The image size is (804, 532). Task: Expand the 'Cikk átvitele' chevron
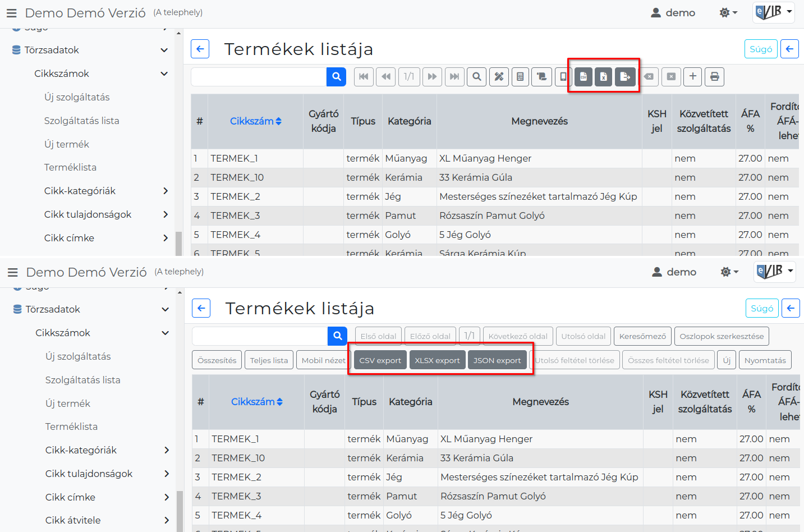[167, 520]
